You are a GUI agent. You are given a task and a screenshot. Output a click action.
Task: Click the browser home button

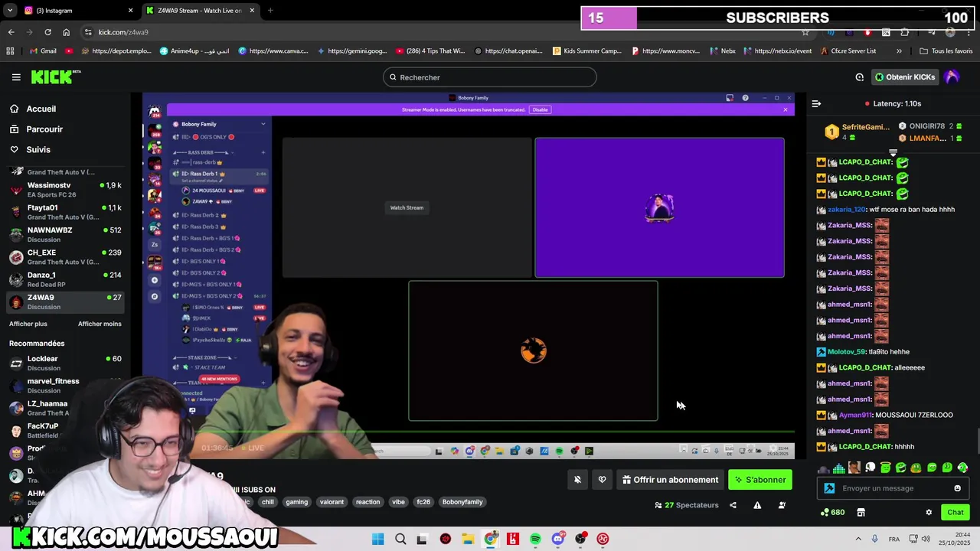tap(67, 32)
